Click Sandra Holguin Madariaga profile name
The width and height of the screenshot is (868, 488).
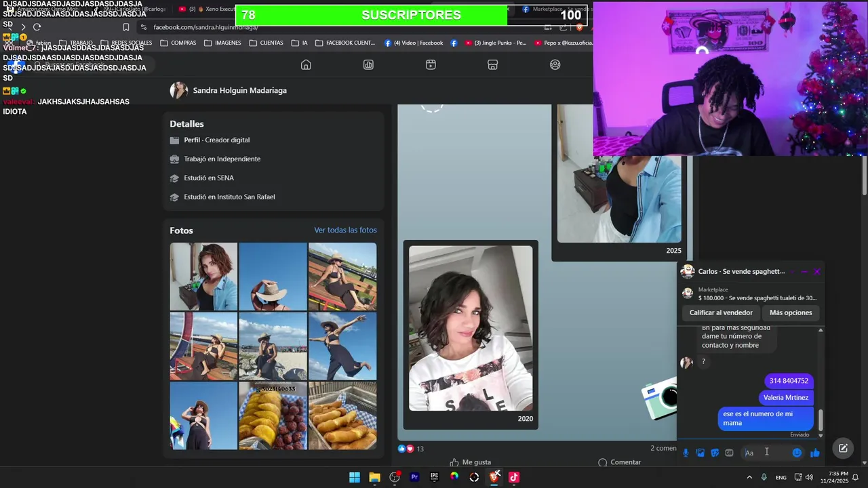(x=240, y=90)
